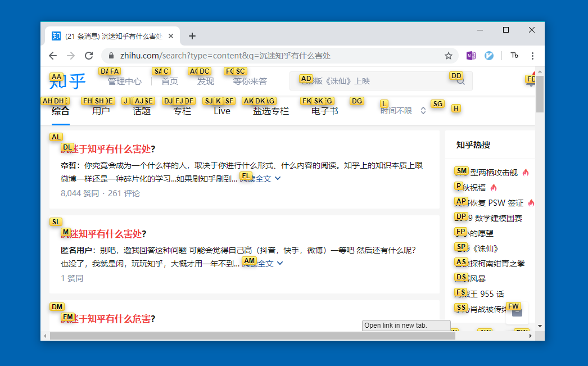Click the floating feedback button

coord(517,312)
